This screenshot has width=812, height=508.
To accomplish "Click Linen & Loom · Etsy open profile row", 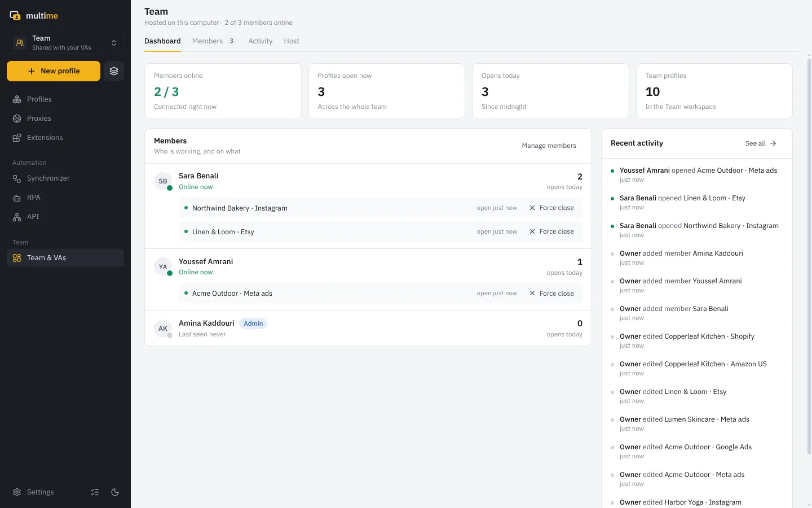I will coord(381,231).
